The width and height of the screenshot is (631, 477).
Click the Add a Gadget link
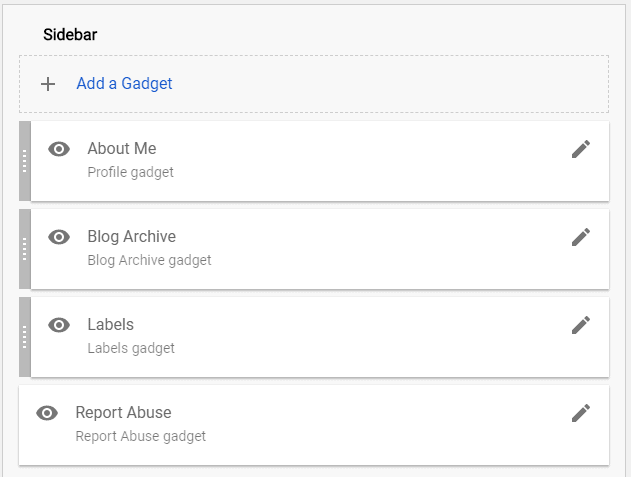[x=124, y=83]
